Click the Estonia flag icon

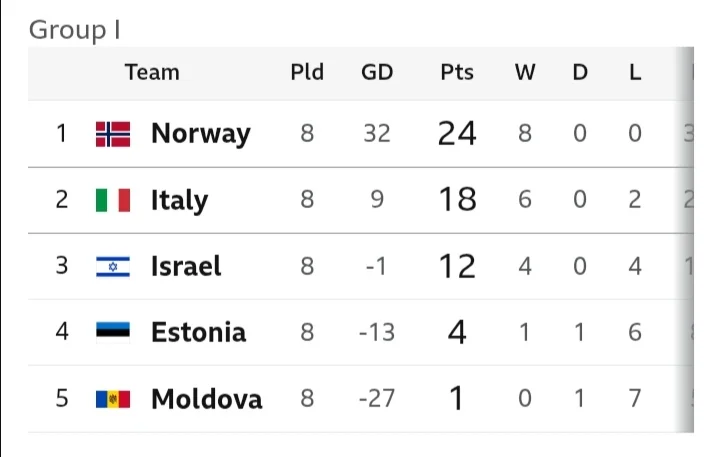113,332
